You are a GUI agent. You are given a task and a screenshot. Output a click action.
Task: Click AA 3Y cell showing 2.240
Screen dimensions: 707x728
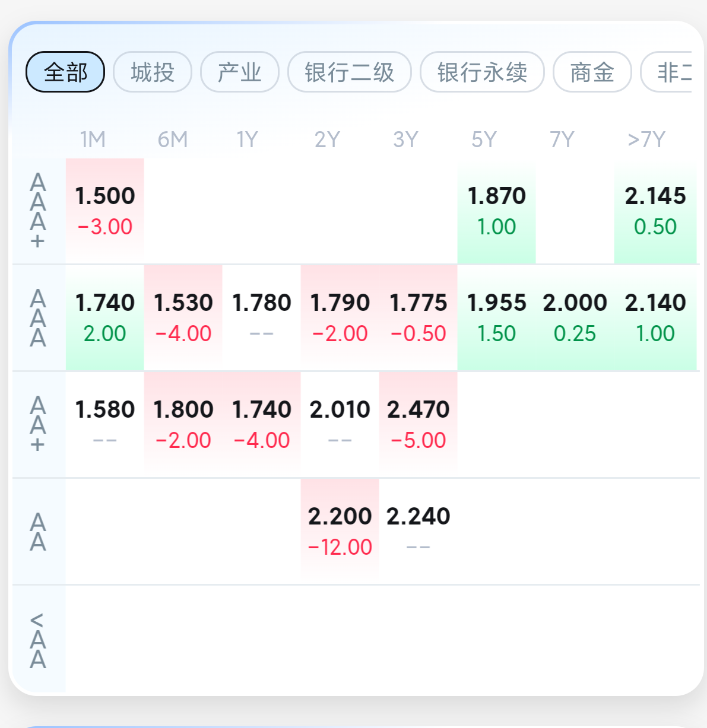click(418, 531)
